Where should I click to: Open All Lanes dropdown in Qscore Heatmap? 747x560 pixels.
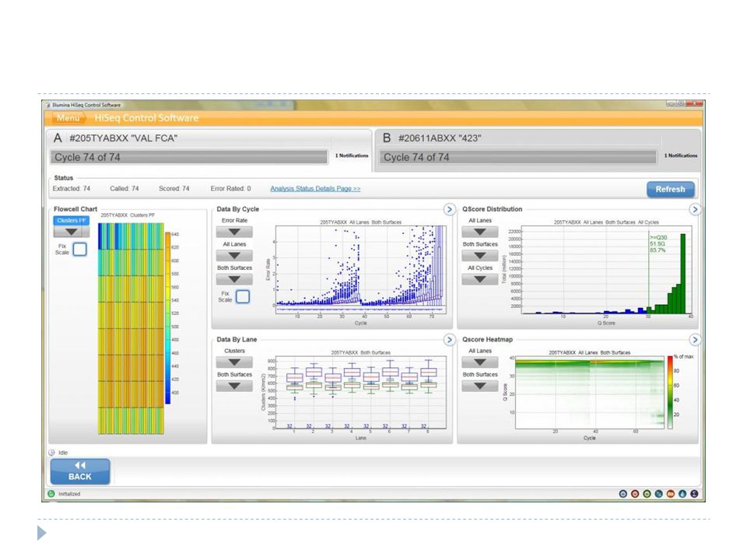pos(480,362)
